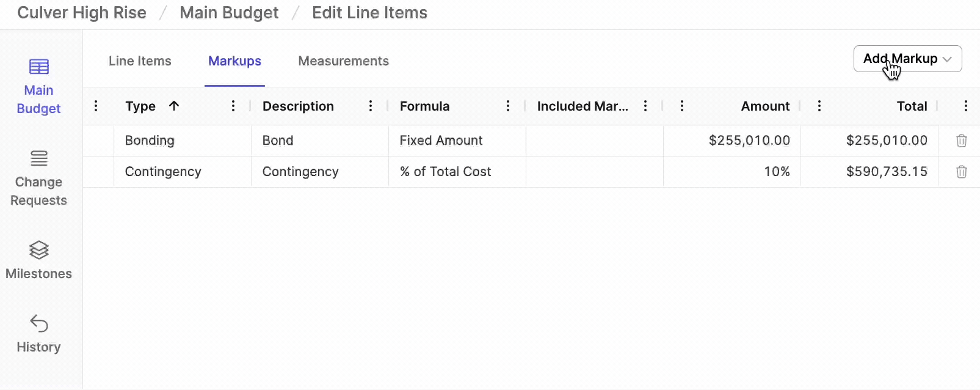
Task: Navigate to Culver High Rise breadcrumb
Action: [82, 13]
